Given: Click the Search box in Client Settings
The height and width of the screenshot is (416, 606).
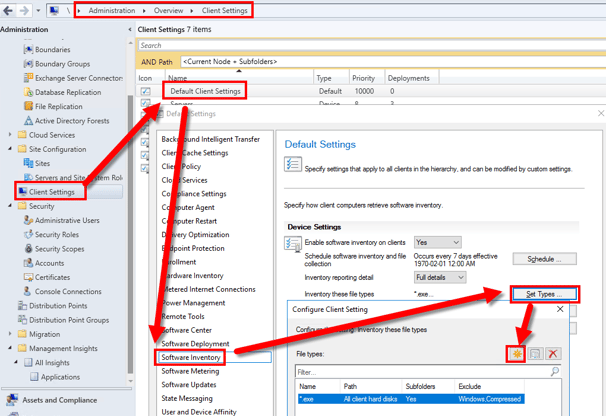Looking at the screenshot, I should click(372, 45).
